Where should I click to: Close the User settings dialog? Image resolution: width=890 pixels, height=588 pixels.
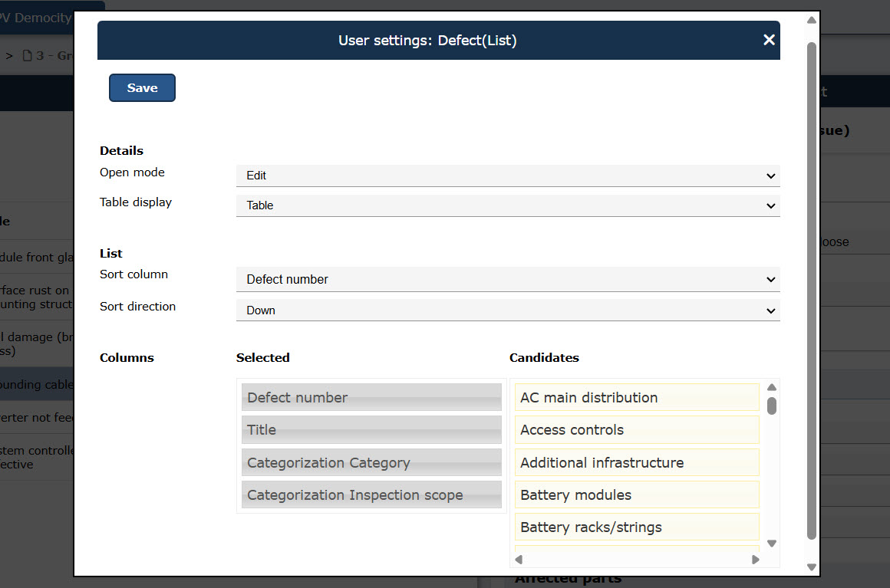point(769,40)
